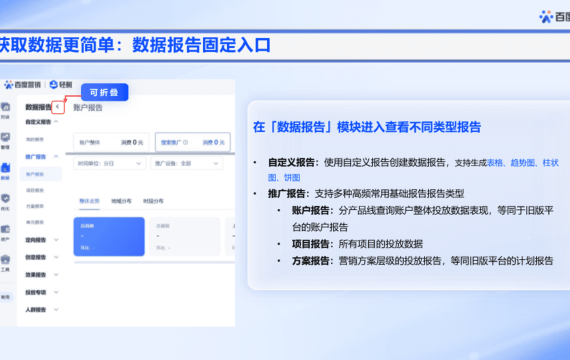570x360 pixels.
Task: Open 项目报告 in the left menu
Action: (x=35, y=190)
